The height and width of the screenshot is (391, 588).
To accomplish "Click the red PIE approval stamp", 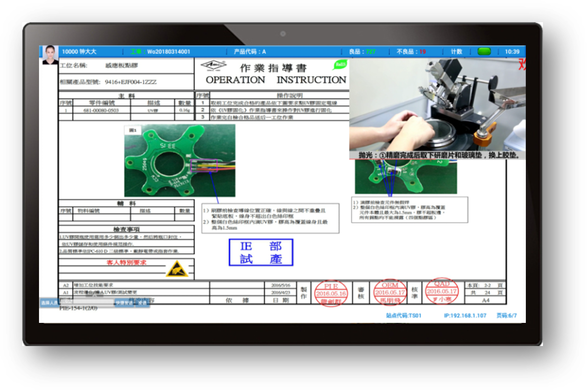I will (331, 293).
